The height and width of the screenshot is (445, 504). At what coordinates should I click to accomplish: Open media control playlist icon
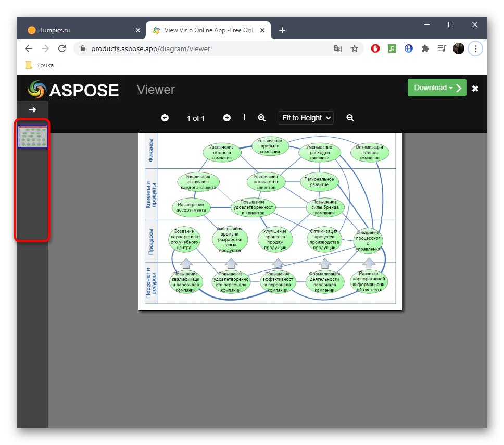[x=442, y=48]
